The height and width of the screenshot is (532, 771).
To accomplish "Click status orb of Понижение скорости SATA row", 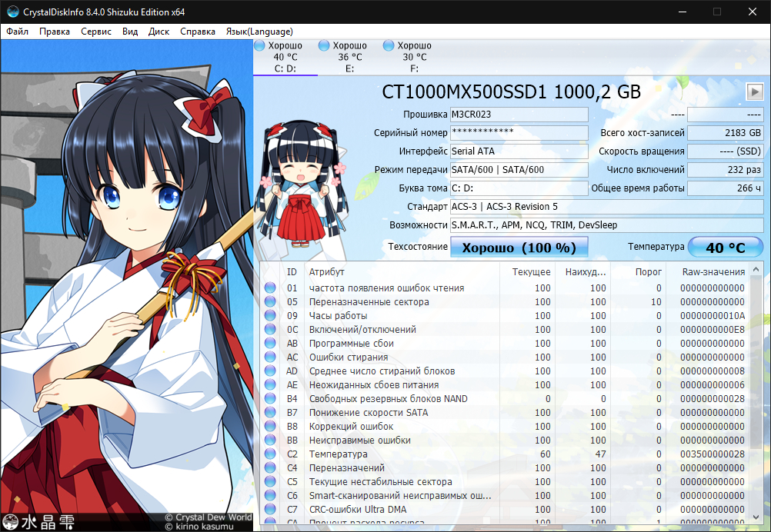I will tap(270, 412).
